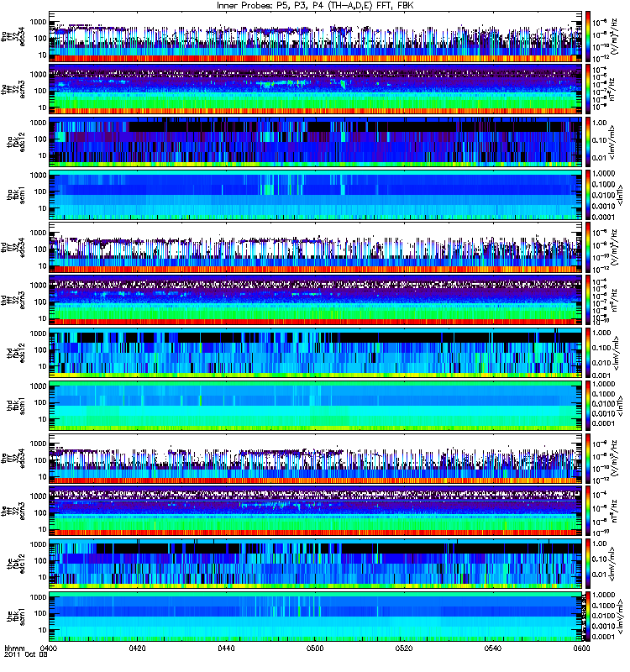The height and width of the screenshot is (672, 630).
Task: Select the tha fff edc34 spectrogram panel
Action: [x=316, y=36]
